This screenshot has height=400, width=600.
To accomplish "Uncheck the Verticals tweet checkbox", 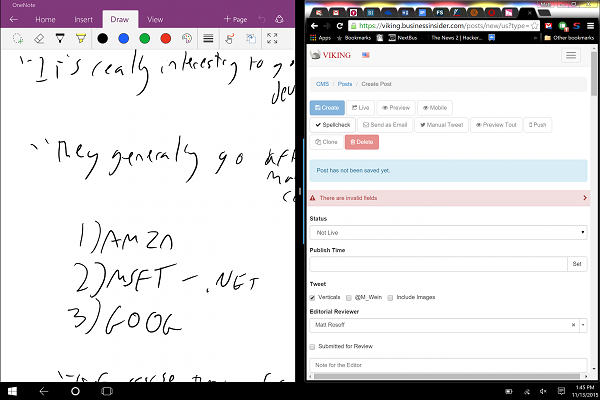I will 313,297.
